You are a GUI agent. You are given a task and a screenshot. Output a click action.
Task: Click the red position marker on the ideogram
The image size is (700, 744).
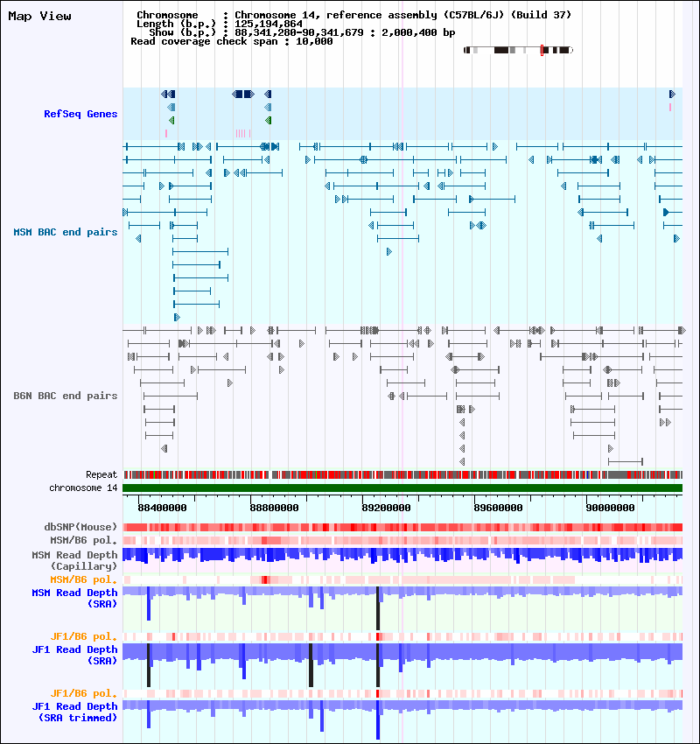point(542,50)
